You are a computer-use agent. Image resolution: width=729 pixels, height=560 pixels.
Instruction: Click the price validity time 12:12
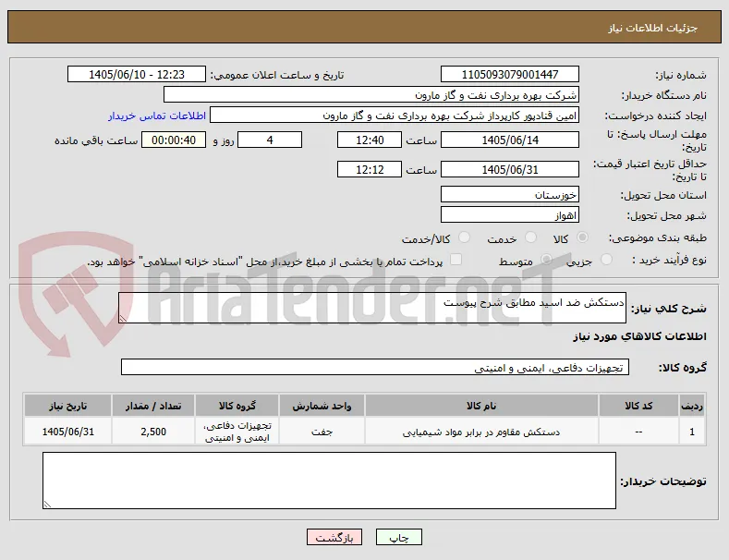[x=370, y=169]
